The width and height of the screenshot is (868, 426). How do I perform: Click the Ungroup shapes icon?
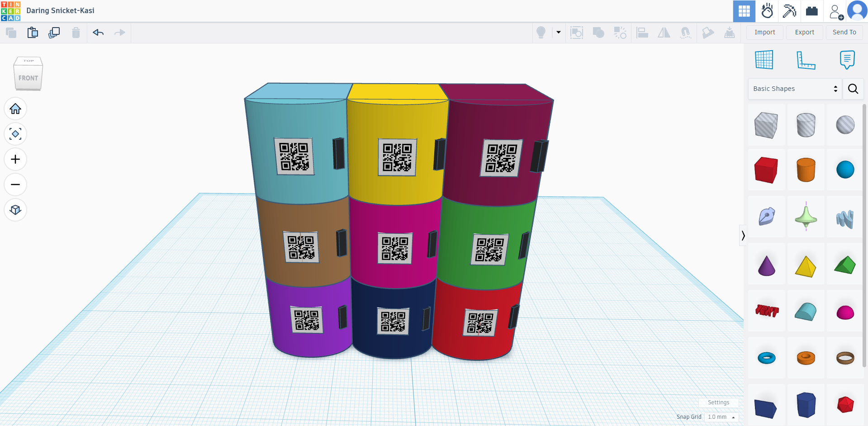(x=620, y=33)
